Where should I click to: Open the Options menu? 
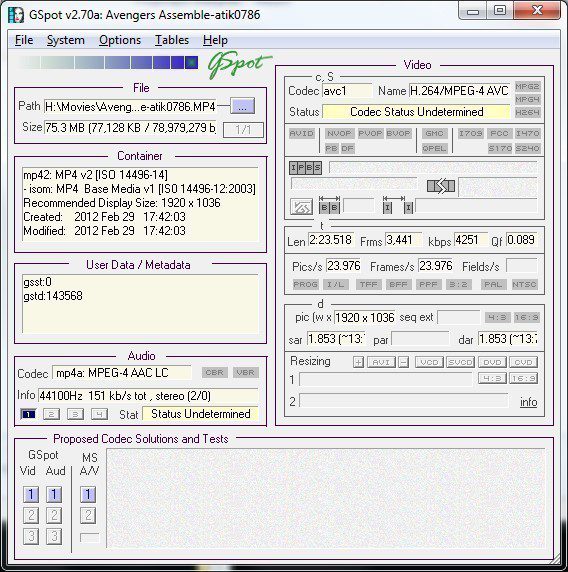(x=120, y=40)
